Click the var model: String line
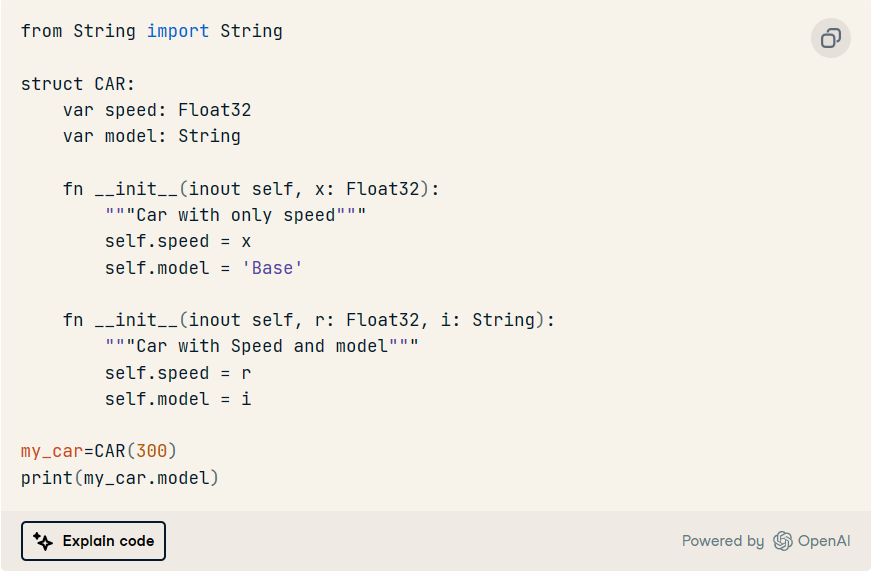The image size is (871, 573). [152, 136]
